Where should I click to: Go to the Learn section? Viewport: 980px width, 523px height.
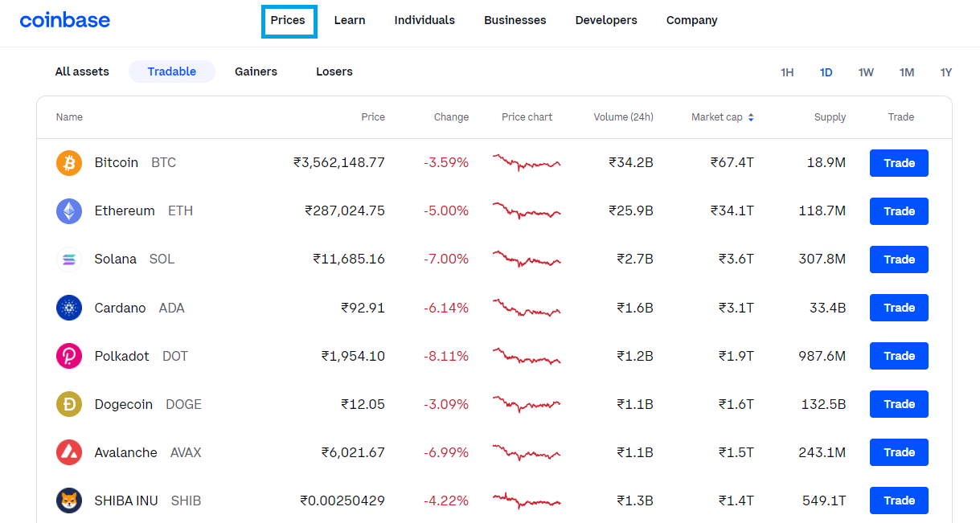point(350,20)
